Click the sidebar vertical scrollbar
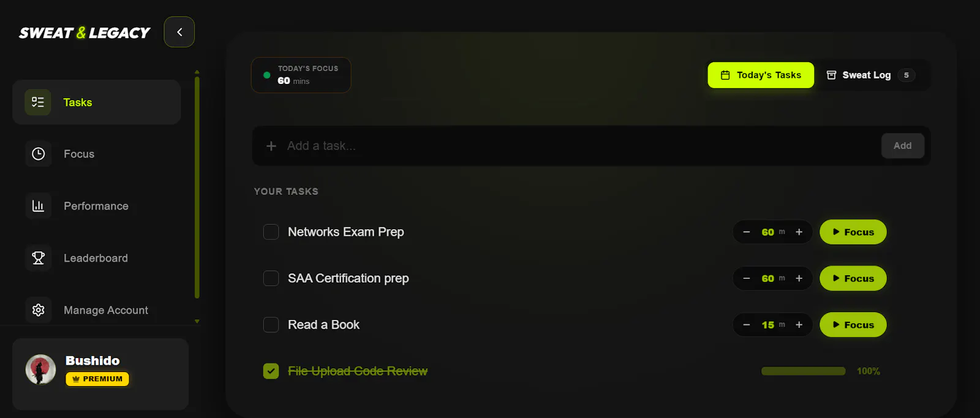 (197, 187)
